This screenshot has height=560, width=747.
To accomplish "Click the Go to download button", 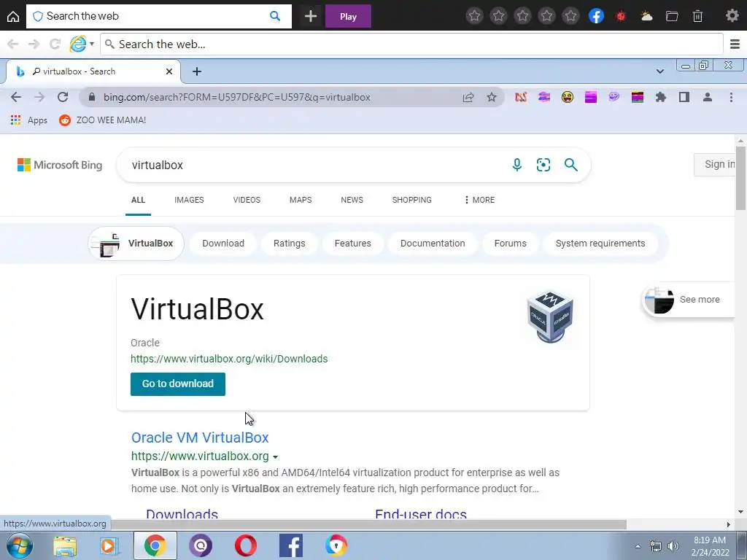I will [x=178, y=384].
